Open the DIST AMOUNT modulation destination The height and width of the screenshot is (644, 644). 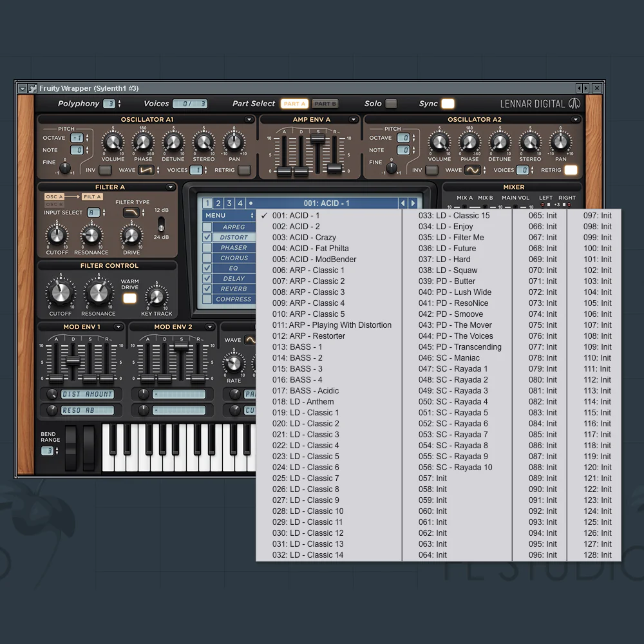87,394
